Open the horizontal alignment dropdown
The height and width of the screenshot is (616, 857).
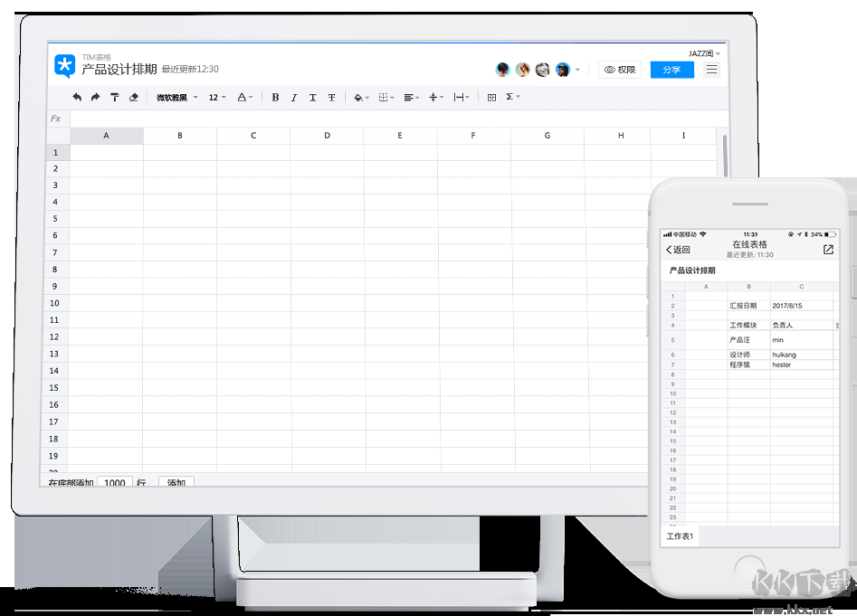coord(411,97)
